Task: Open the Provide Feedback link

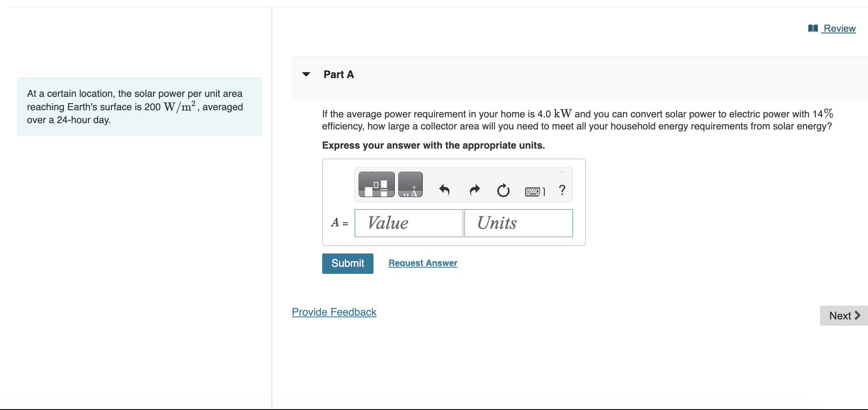Action: tap(334, 312)
